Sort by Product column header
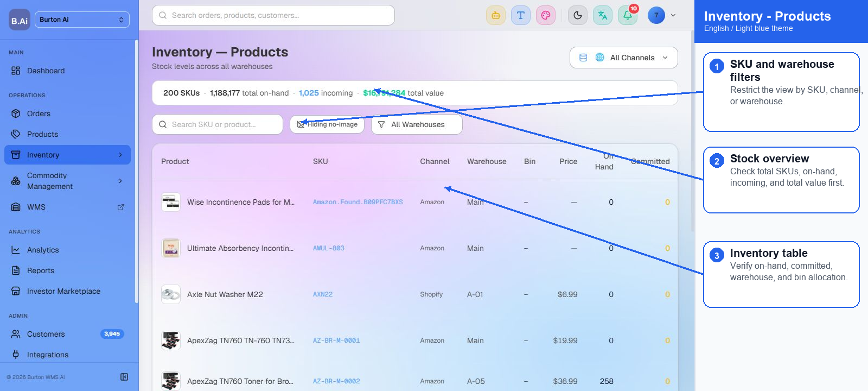This screenshot has width=868, height=391. pos(175,161)
